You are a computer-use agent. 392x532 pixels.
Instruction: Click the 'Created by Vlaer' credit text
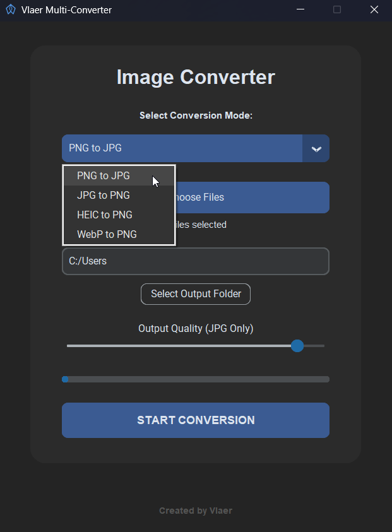(196, 511)
